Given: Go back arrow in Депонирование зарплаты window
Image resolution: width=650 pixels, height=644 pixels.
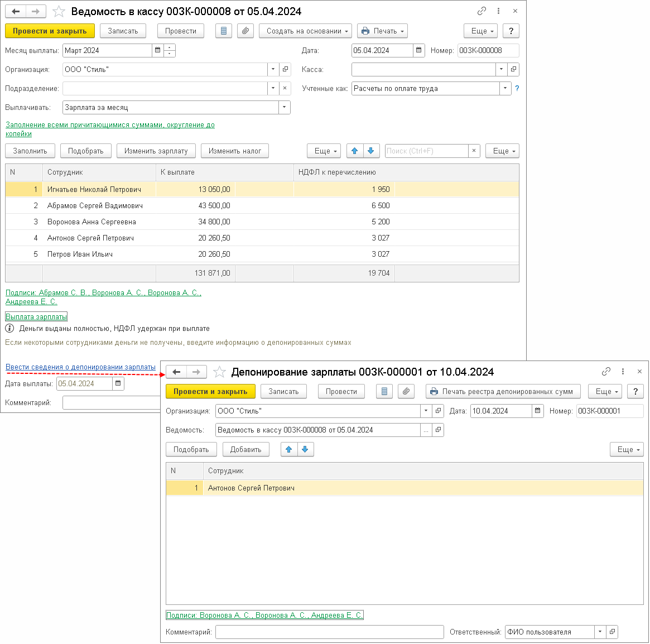Looking at the screenshot, I should click(x=176, y=372).
